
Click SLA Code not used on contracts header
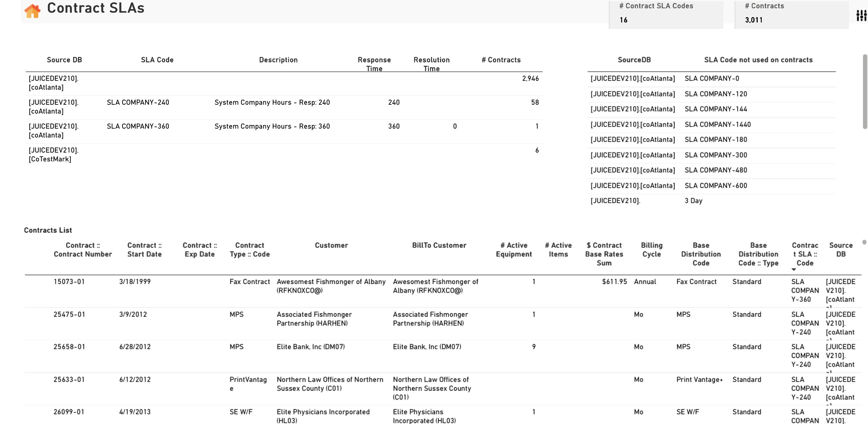(x=758, y=60)
